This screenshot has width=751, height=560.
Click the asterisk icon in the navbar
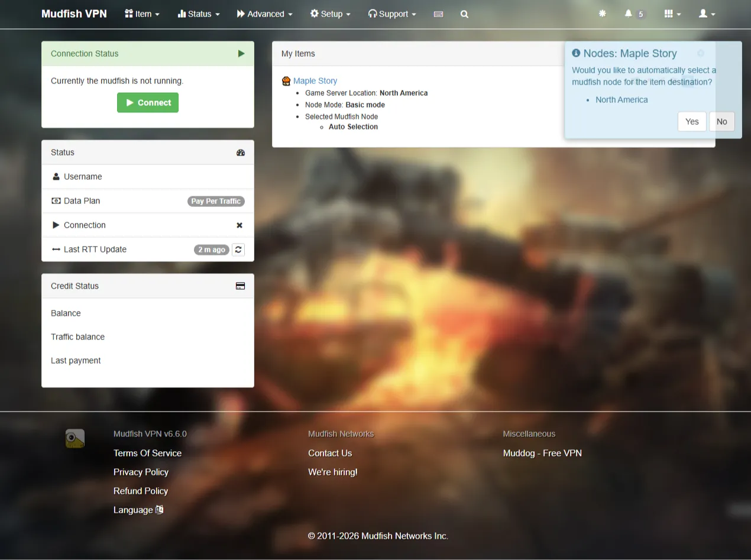602,14
